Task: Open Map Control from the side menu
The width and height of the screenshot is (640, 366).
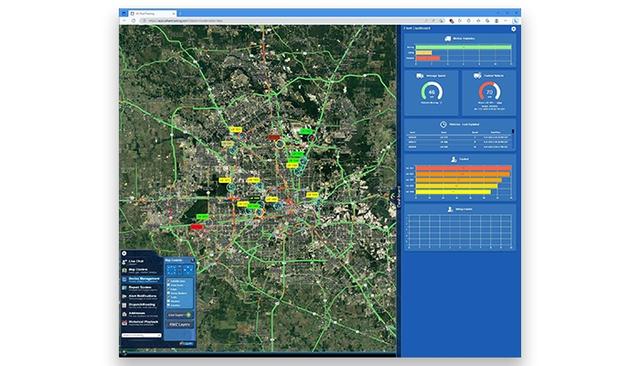Action: click(x=141, y=271)
